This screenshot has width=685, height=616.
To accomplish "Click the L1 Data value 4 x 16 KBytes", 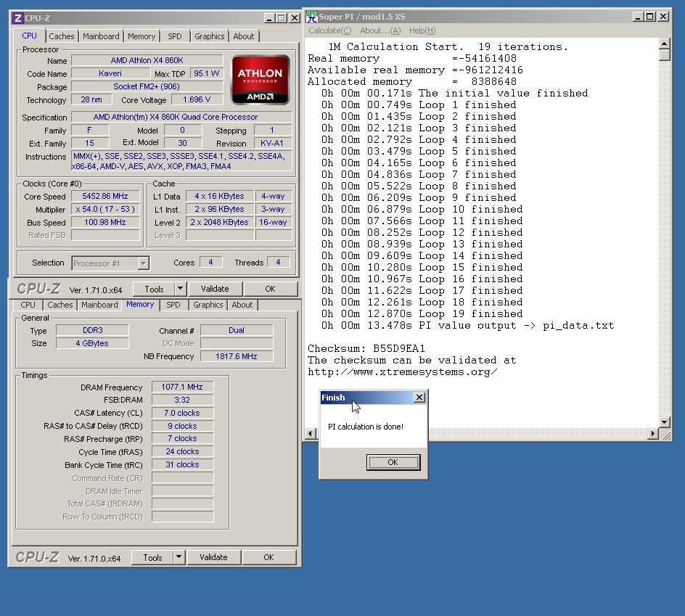I will [x=219, y=196].
